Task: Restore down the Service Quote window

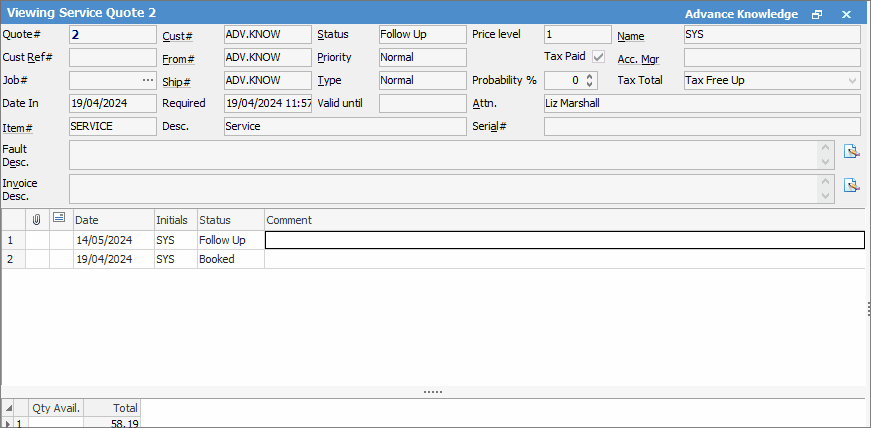Action: coord(817,15)
